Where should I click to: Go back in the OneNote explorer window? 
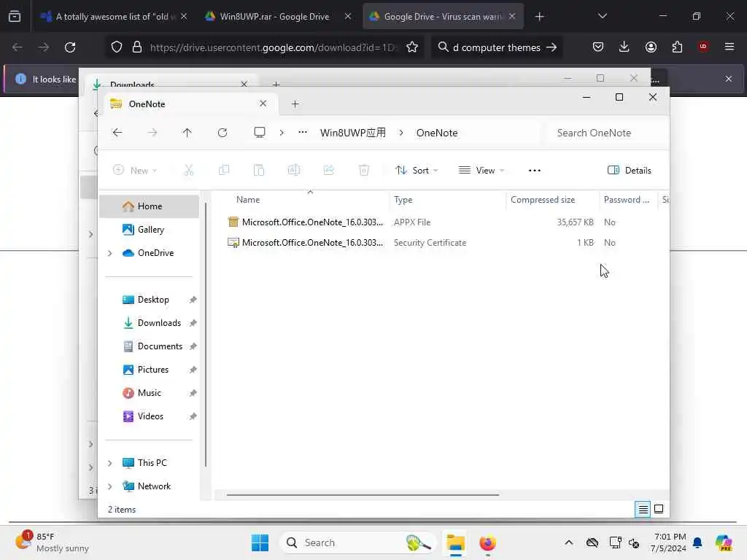tap(117, 133)
